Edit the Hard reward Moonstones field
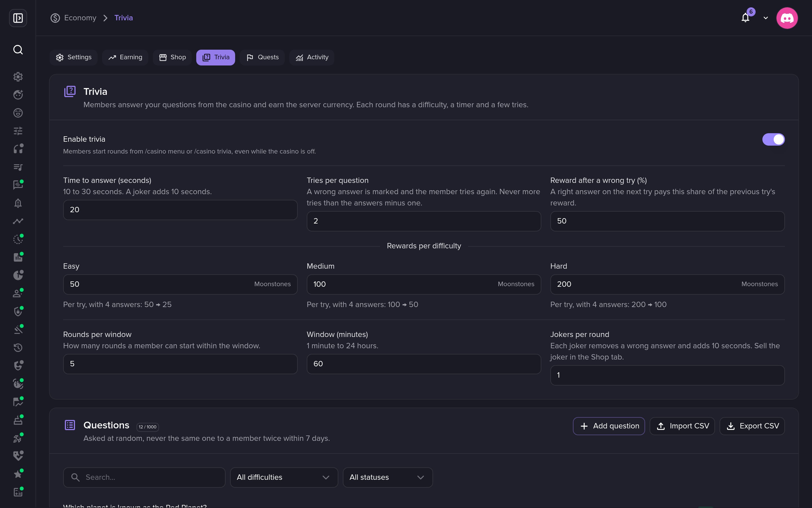Screen dimensions: 812x508 [667, 284]
